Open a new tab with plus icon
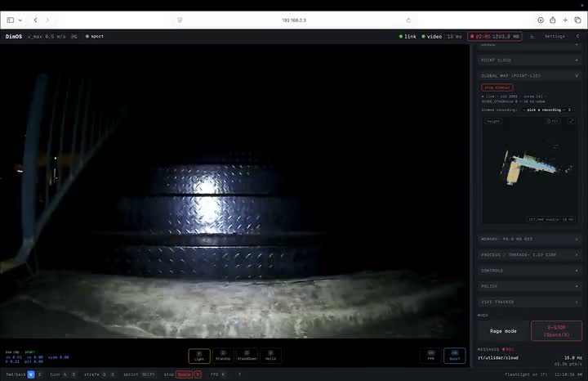The image size is (588, 381). (565, 20)
